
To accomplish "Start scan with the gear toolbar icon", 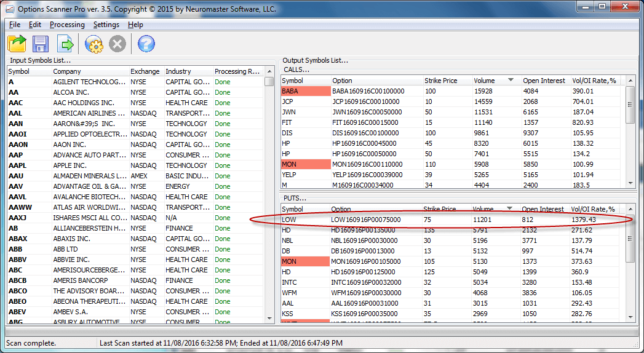I will tap(93, 44).
